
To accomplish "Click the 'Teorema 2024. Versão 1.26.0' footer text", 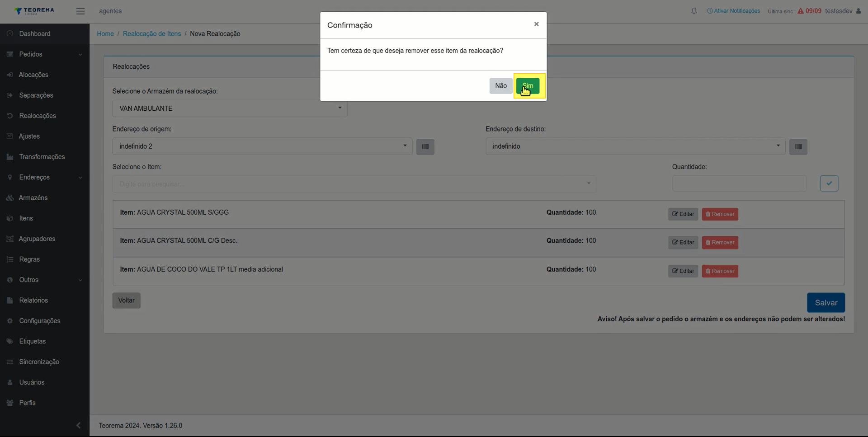I will (141, 426).
